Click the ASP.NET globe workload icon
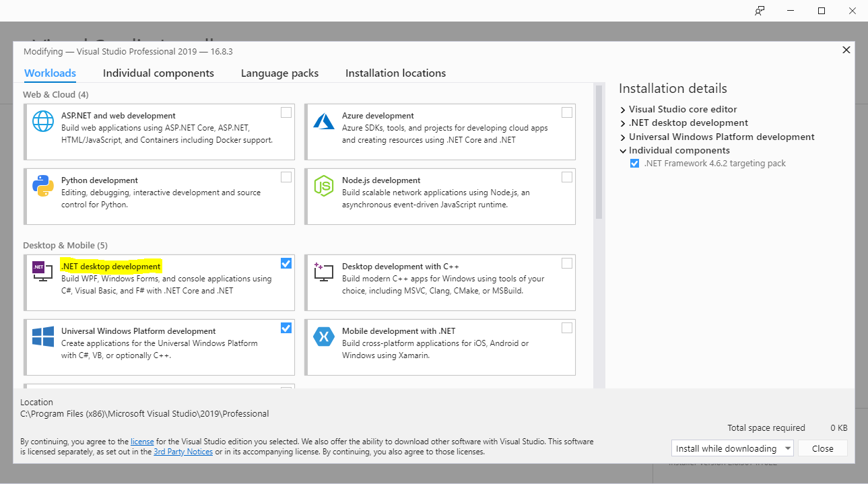Image resolution: width=868 pixels, height=484 pixels. [x=43, y=121]
